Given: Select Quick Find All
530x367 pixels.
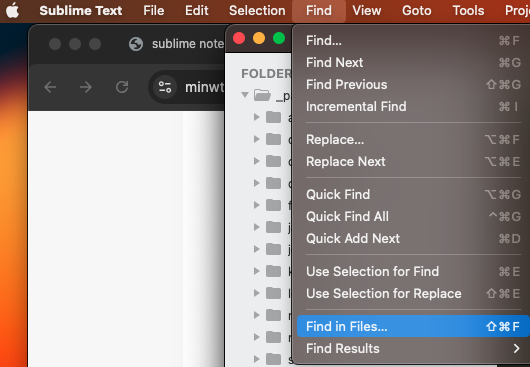Looking at the screenshot, I should coord(413,216).
